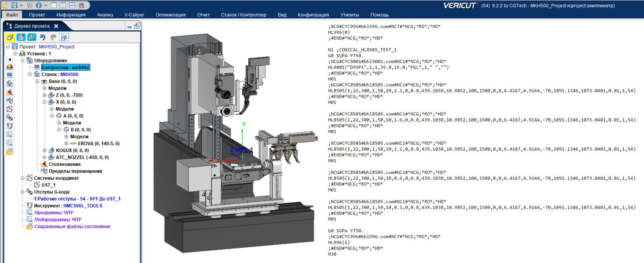Minimize the project tree panel
644x263 pixels.
(x=130, y=26)
